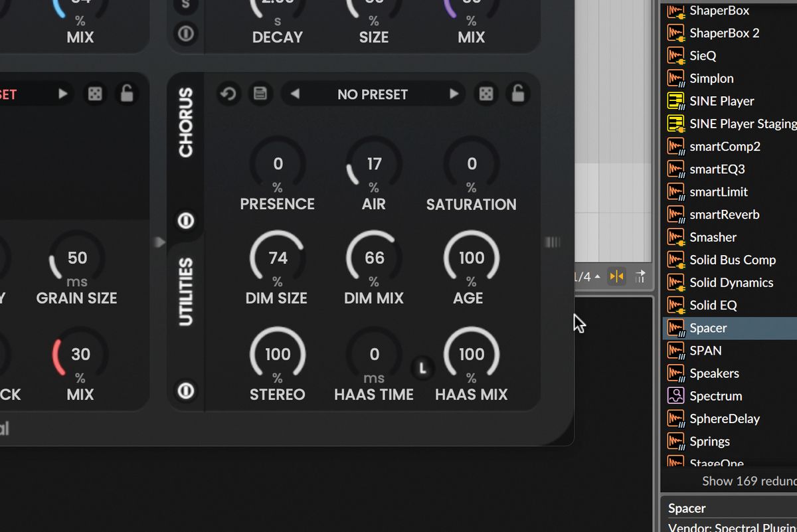The width and height of the screenshot is (797, 532).
Task: Click the right arrow to browse next preset
Action: pos(455,94)
